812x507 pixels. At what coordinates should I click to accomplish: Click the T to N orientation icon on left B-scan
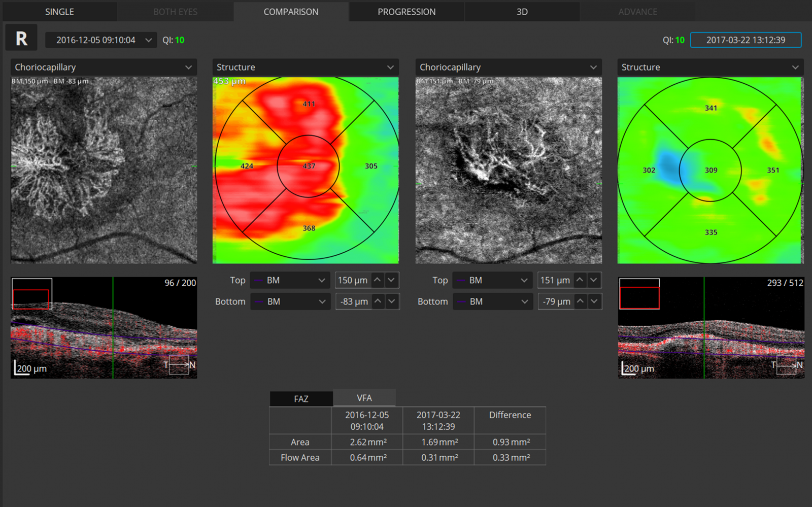[179, 365]
